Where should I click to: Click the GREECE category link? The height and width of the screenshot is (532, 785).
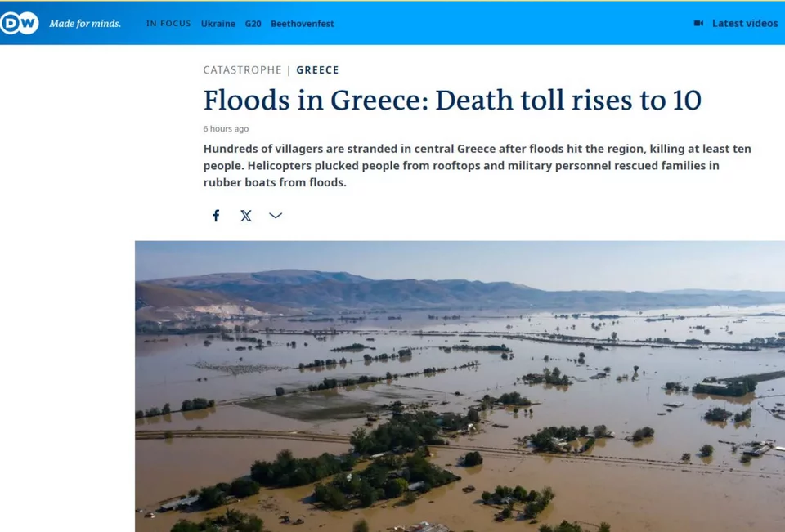point(317,70)
